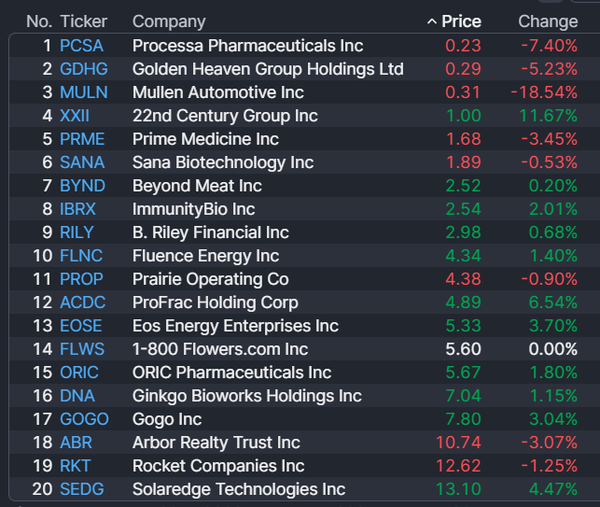Screen dimensions: 600x507
Task: Open the SEDG ticker link
Action: [82, 489]
